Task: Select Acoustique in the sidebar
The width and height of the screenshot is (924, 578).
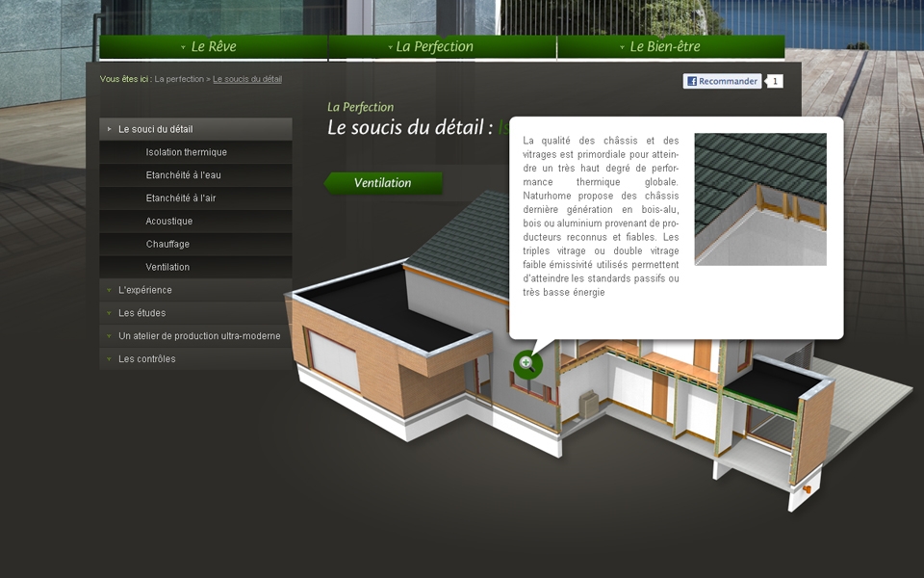Action: [x=195, y=222]
